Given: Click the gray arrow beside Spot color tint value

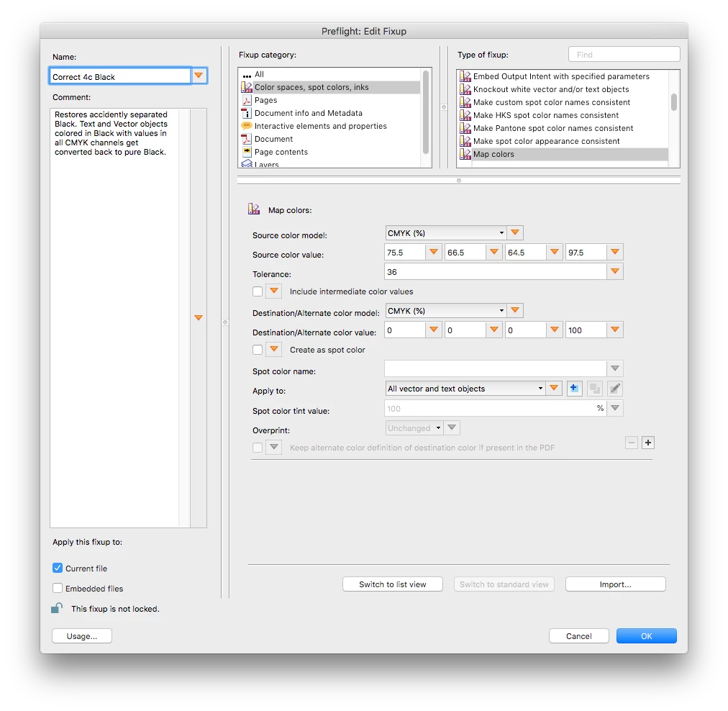Looking at the screenshot, I should tap(615, 408).
